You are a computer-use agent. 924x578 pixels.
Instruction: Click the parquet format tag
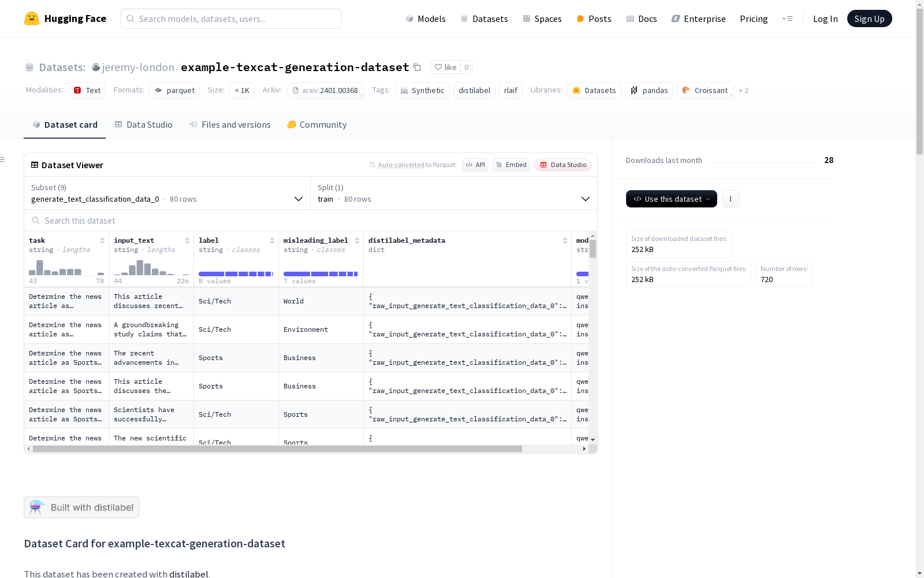(x=174, y=90)
